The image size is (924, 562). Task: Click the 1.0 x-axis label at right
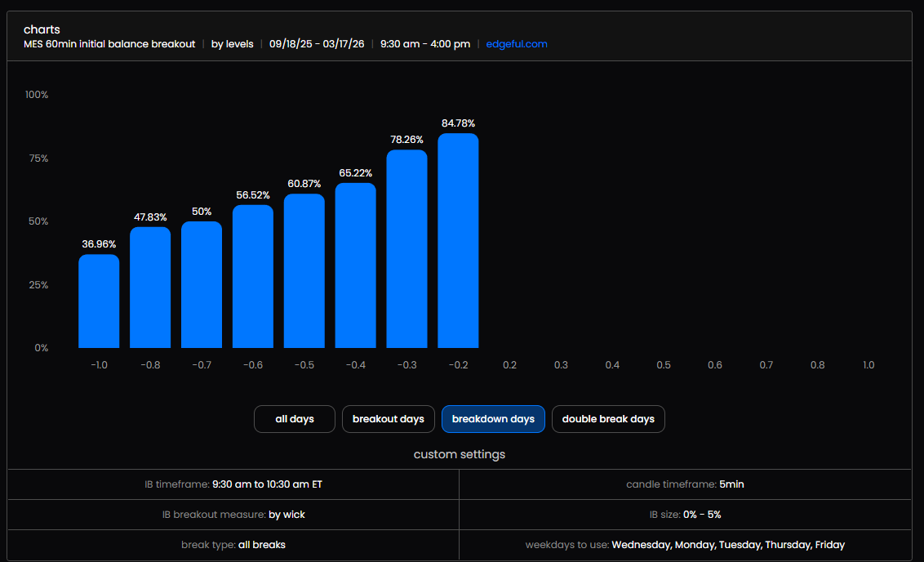pos(868,365)
